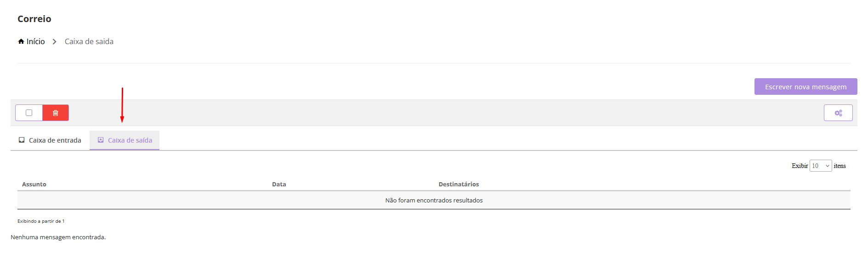Click the inbox tray icon in tab

pyautogui.click(x=22, y=140)
